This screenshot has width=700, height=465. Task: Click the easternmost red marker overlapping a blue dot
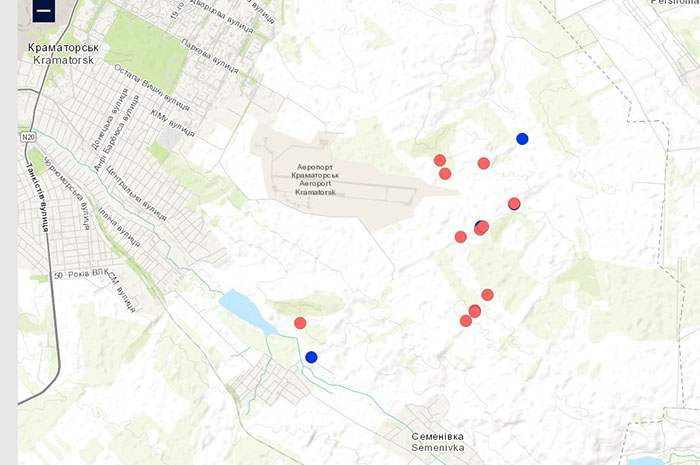pos(514,203)
